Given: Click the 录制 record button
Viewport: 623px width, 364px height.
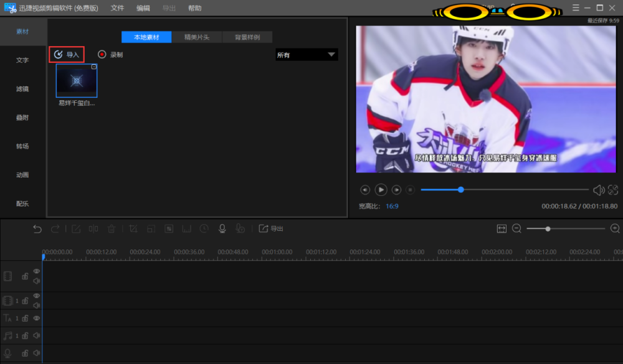Looking at the screenshot, I should pyautogui.click(x=110, y=54).
